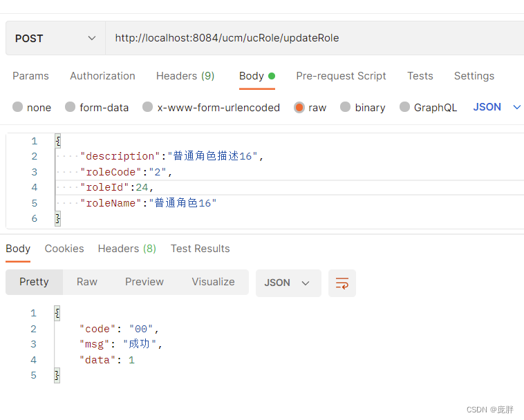
Task: Collapse response JSON opening brace fold
Action: [57, 313]
